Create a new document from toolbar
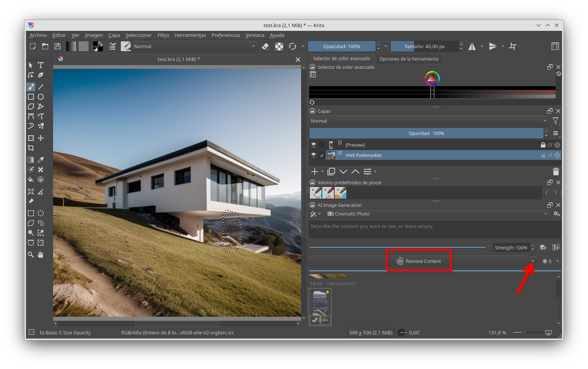Image resolution: width=588 pixels, height=369 pixels. pyautogui.click(x=33, y=46)
